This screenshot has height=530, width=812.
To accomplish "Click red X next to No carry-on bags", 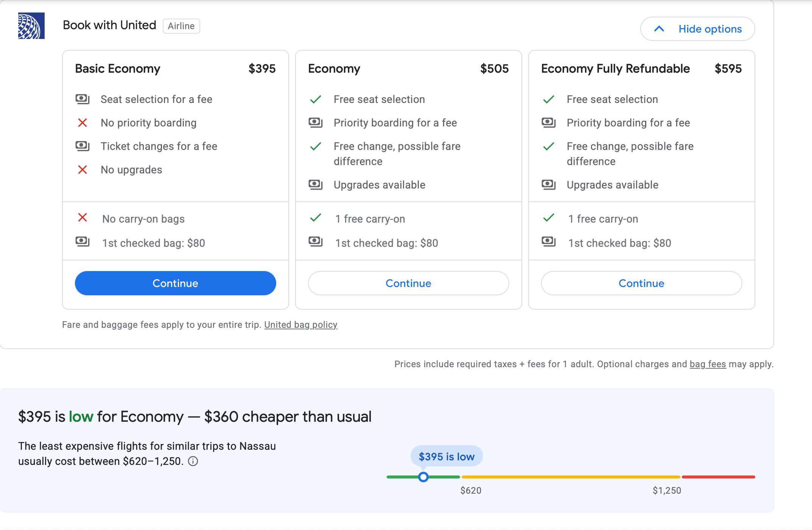I will click(82, 217).
